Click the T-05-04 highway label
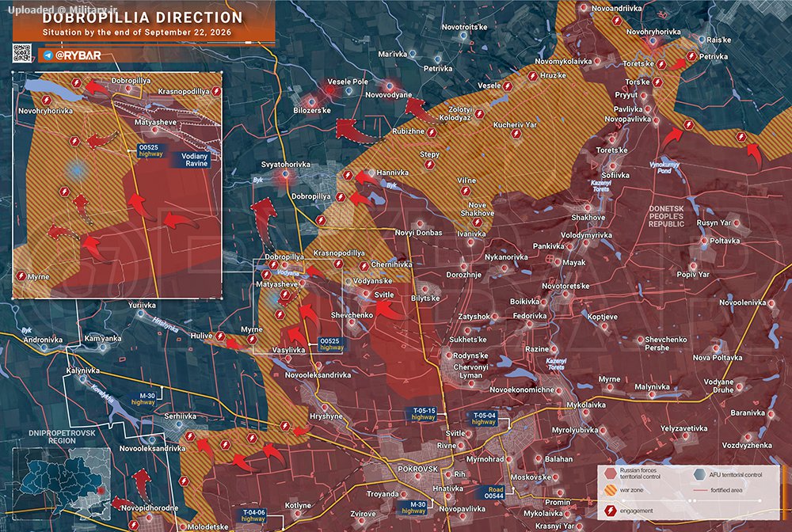This screenshot has height=532, width=792. pos(483,419)
